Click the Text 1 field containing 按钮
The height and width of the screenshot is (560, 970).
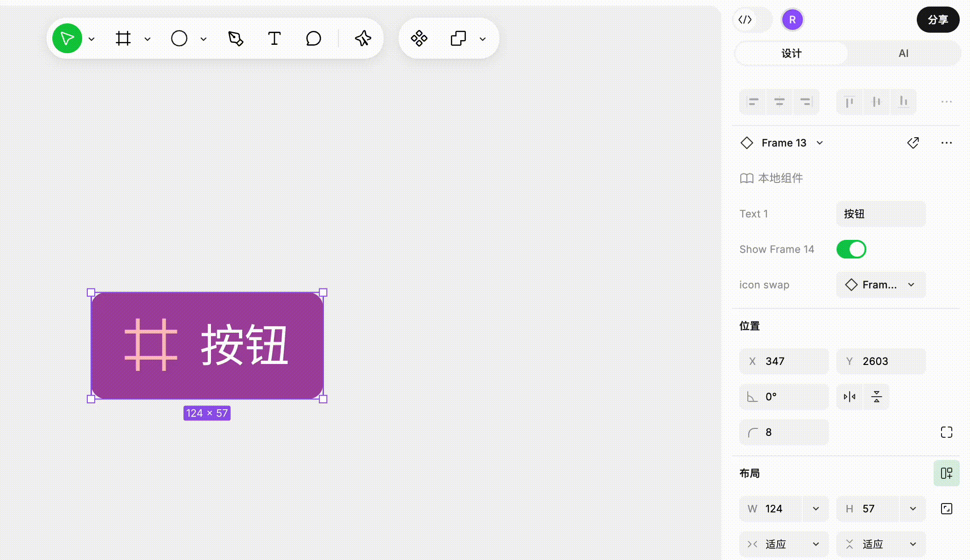click(x=881, y=214)
